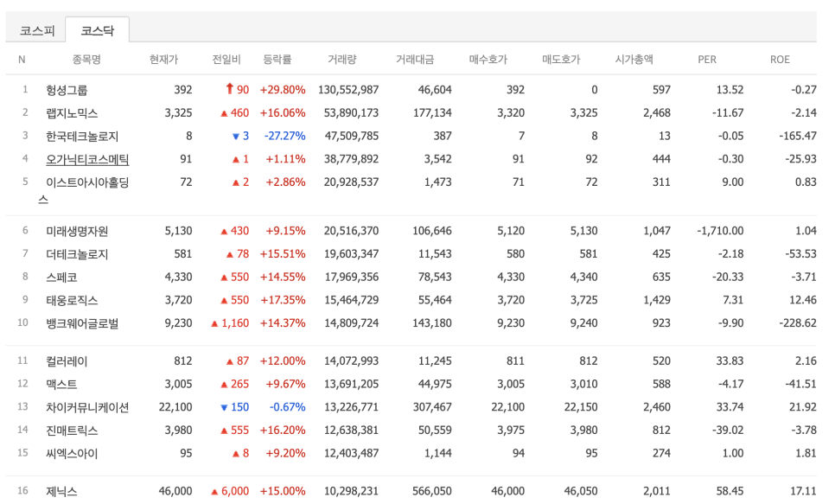The image size is (835, 504).
Task: Click the 거래량 column header
Action: pos(342,60)
